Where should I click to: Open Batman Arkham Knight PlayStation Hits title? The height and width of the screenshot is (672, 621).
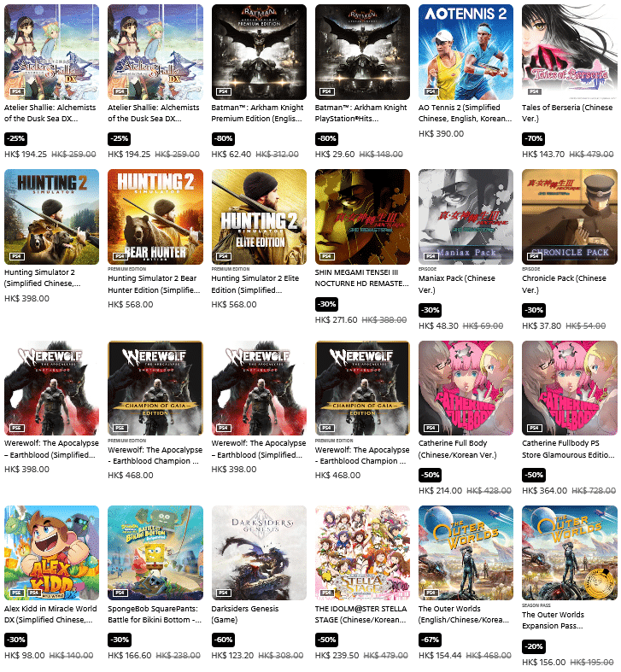coord(360,113)
